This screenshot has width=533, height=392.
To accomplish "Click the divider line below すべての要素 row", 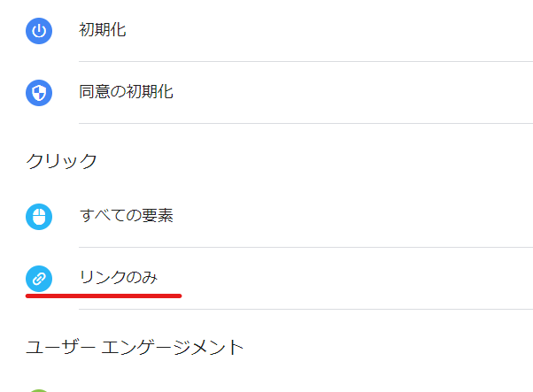I will 305,247.
